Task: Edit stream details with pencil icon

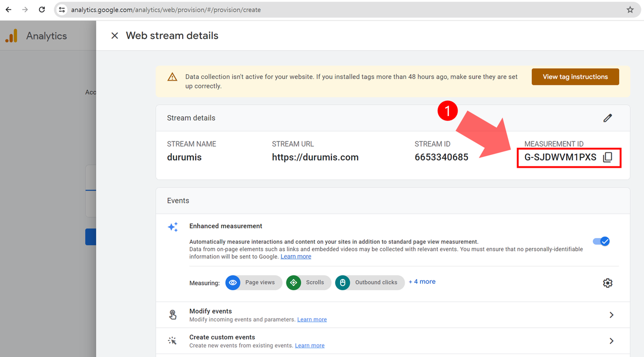Action: [x=607, y=118]
